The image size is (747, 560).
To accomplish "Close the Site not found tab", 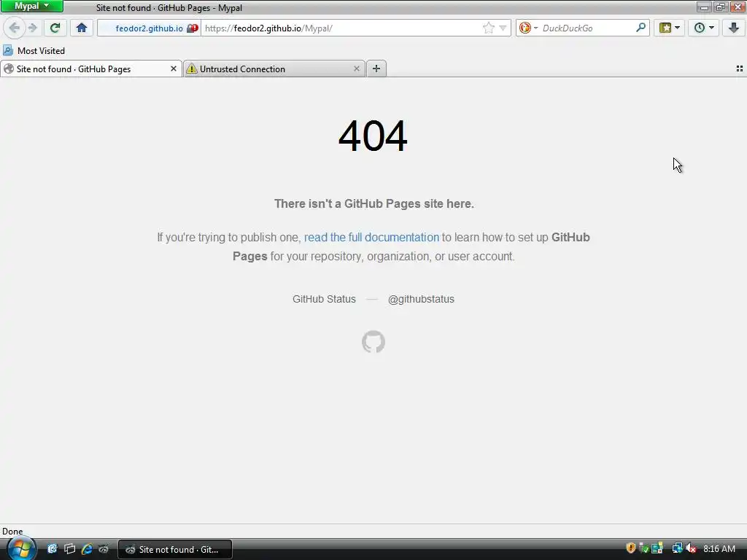I will pyautogui.click(x=174, y=69).
